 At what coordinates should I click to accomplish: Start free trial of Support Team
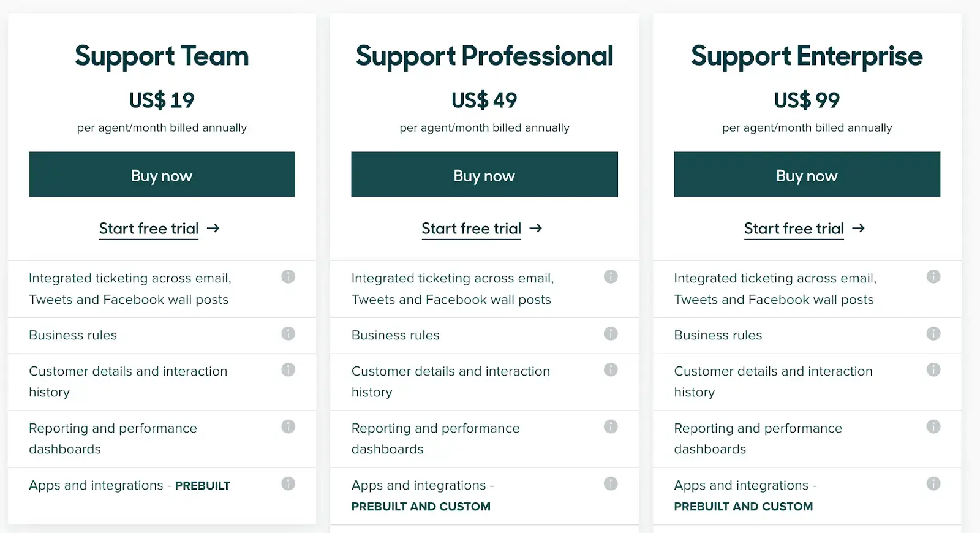(x=149, y=229)
